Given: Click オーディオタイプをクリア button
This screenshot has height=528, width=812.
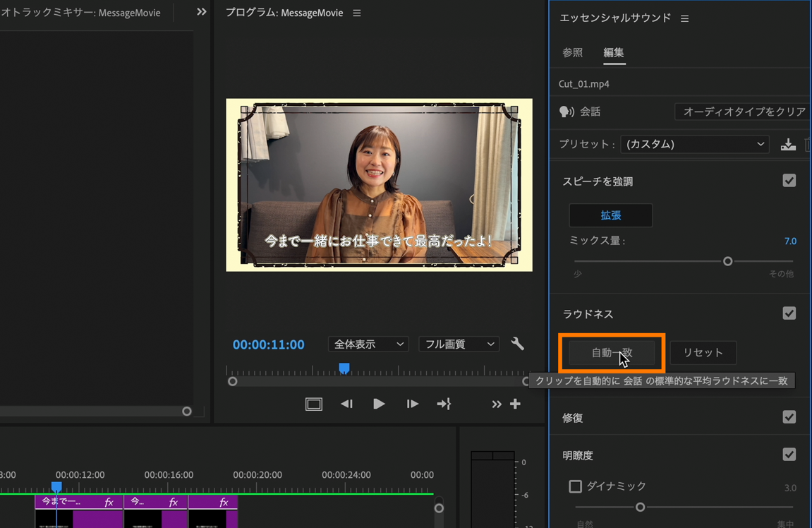Looking at the screenshot, I should 743,112.
